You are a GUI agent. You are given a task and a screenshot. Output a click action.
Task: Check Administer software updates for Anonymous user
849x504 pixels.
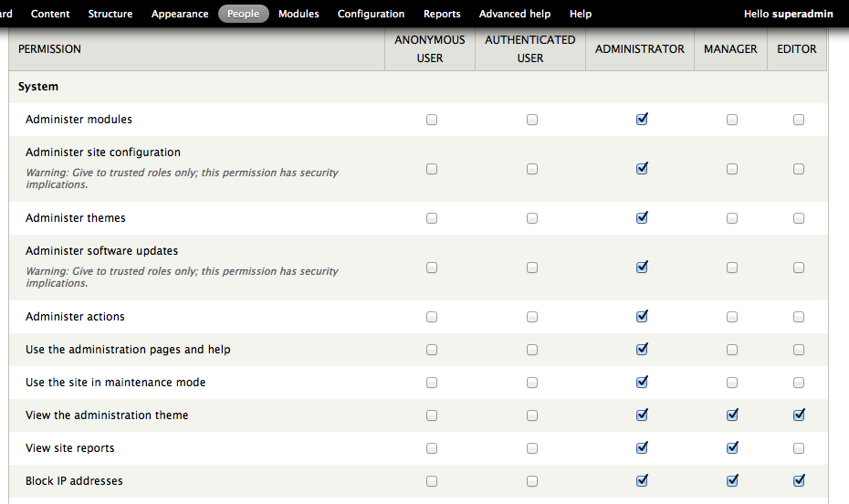pos(432,268)
